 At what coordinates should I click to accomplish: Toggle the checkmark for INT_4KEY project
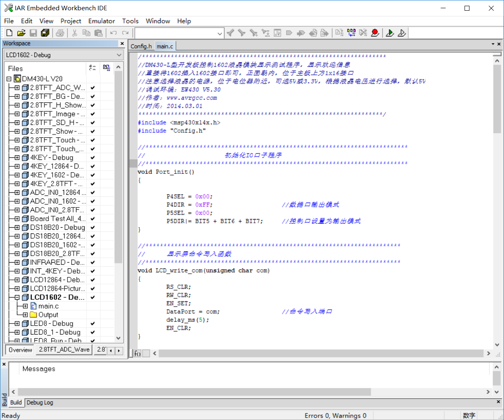click(93, 271)
